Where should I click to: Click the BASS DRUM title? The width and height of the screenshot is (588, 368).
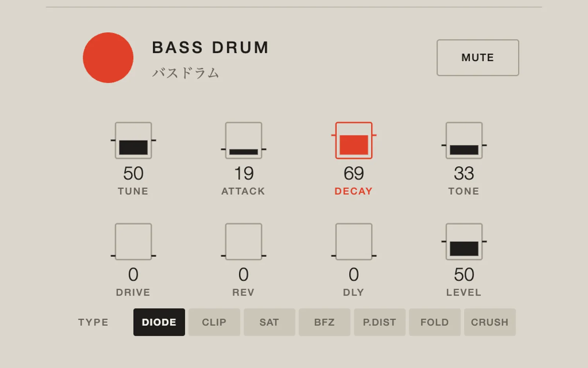coord(211,47)
